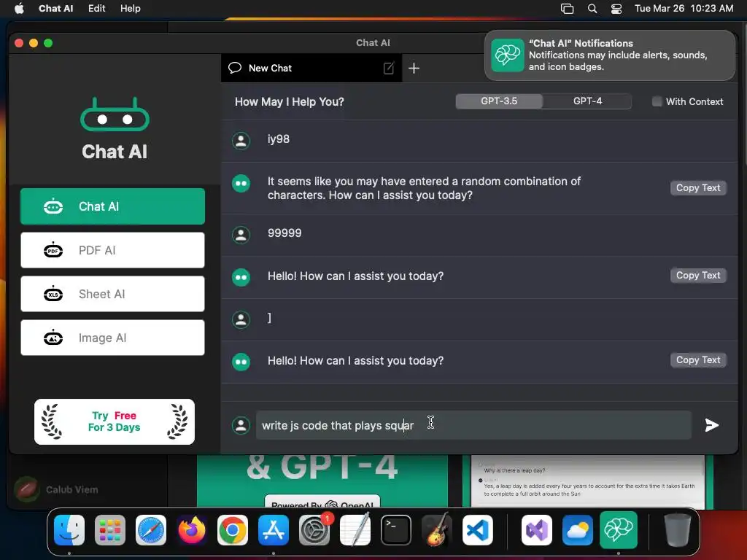The height and width of the screenshot is (560, 747).
Task: Open GarageBand from the Dock
Action: [437, 530]
